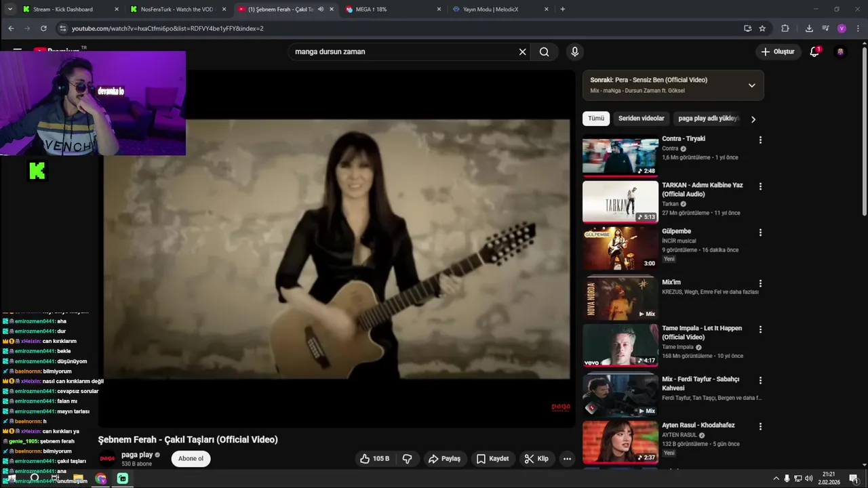Screen dimensions: 868x488
Task: Click the Oluştur create button
Action: [x=777, y=52]
